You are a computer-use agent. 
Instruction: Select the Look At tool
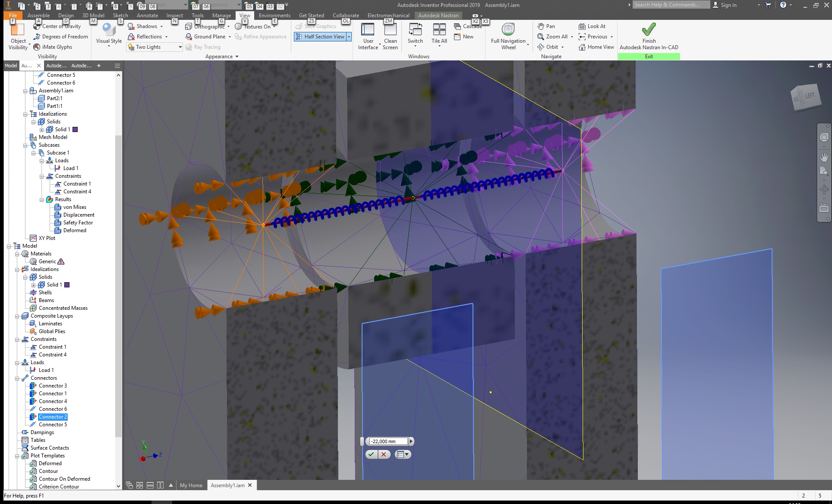point(592,26)
